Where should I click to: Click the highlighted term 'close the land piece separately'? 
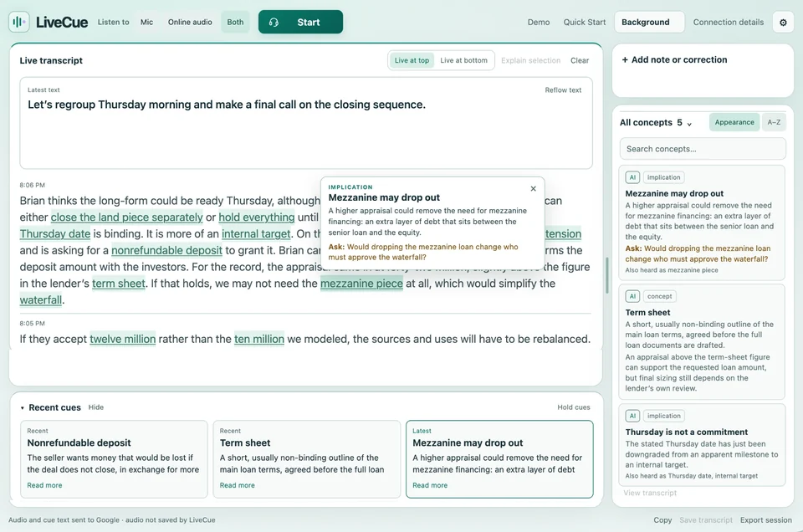point(126,217)
